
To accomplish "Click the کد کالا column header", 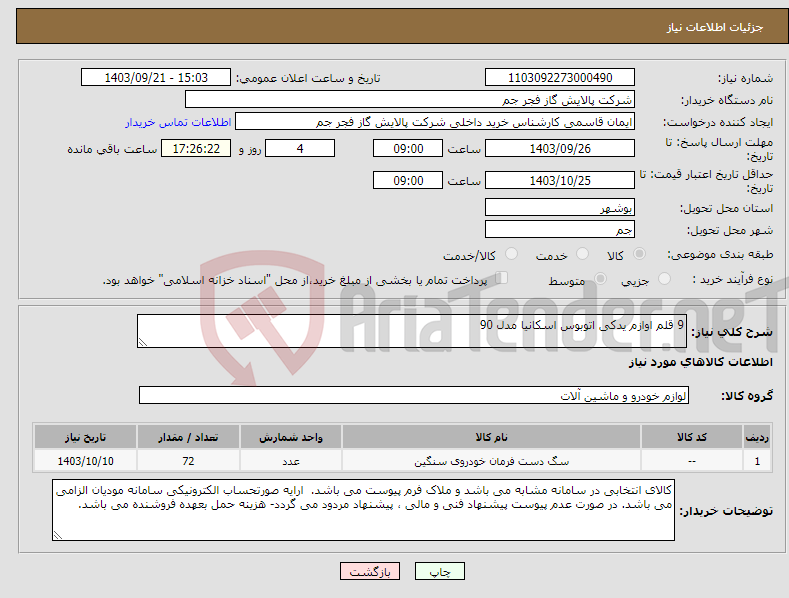I will point(692,437).
